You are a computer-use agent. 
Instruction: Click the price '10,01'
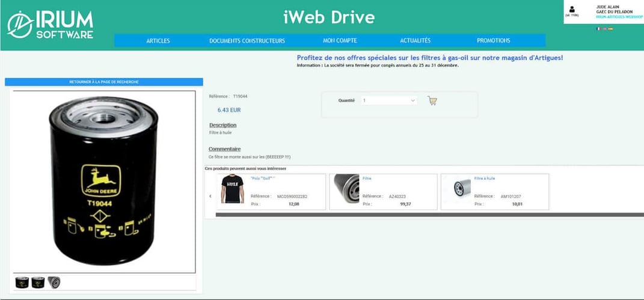pos(517,204)
